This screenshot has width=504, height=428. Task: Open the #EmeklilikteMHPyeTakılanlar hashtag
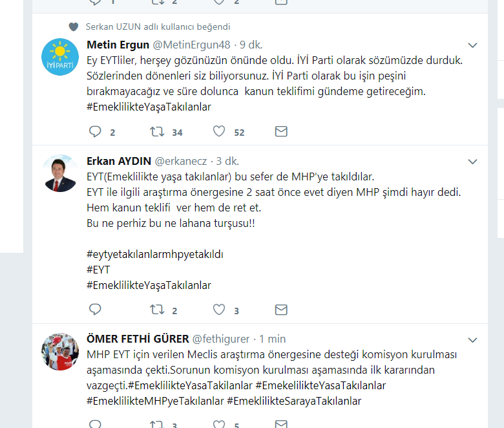154,401
